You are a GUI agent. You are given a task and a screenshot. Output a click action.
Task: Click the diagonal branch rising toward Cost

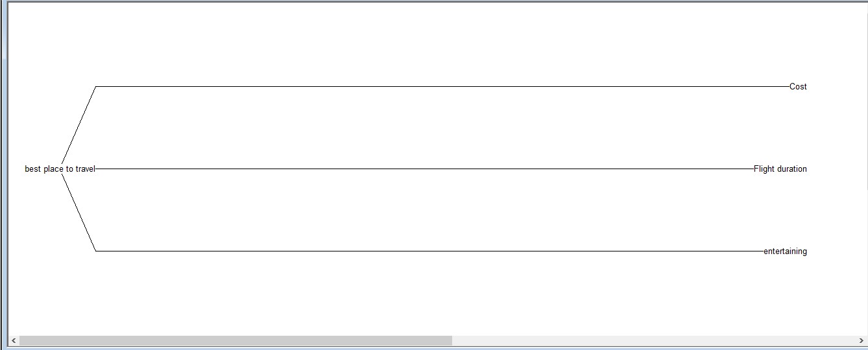(x=78, y=124)
